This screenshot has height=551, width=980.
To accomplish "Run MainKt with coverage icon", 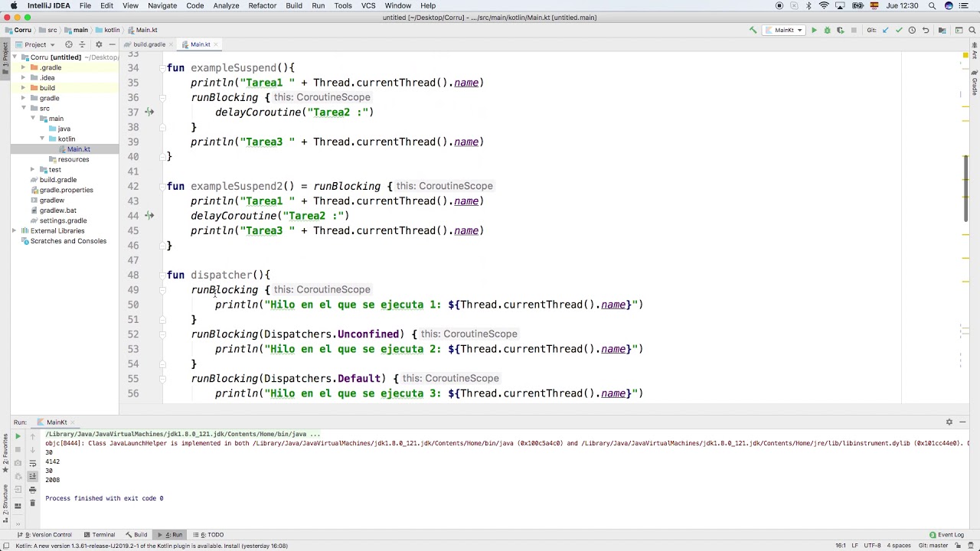I will click(x=840, y=30).
